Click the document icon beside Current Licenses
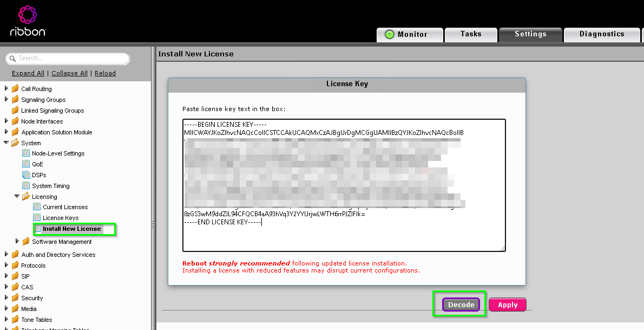This screenshot has height=330, width=644. (36, 207)
